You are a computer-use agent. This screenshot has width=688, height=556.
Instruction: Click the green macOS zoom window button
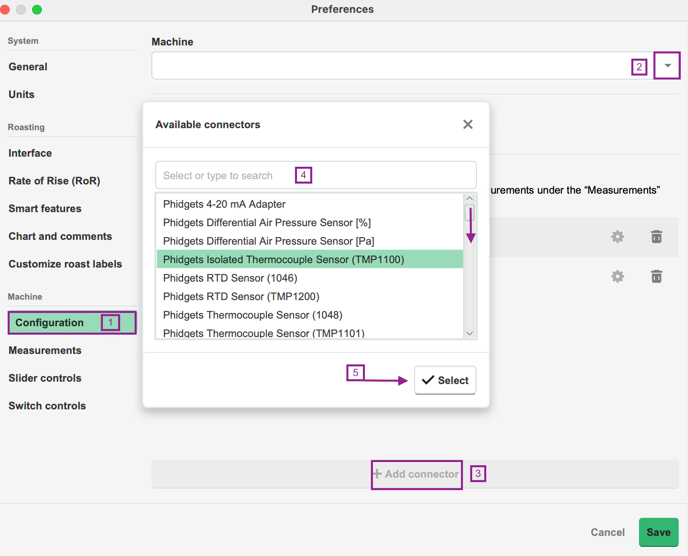pyautogui.click(x=37, y=9)
